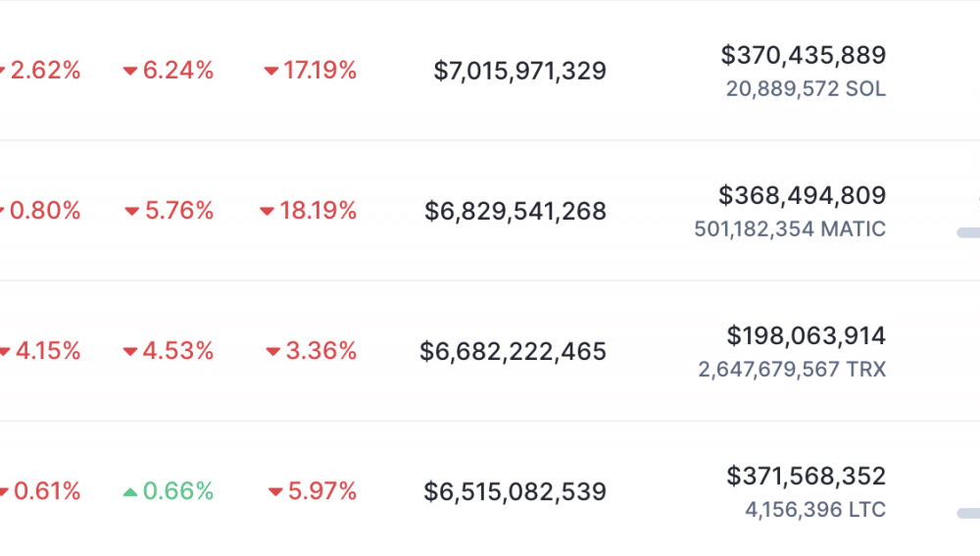
Task: Click green up arrow beside 0.66%
Action: tap(130, 492)
